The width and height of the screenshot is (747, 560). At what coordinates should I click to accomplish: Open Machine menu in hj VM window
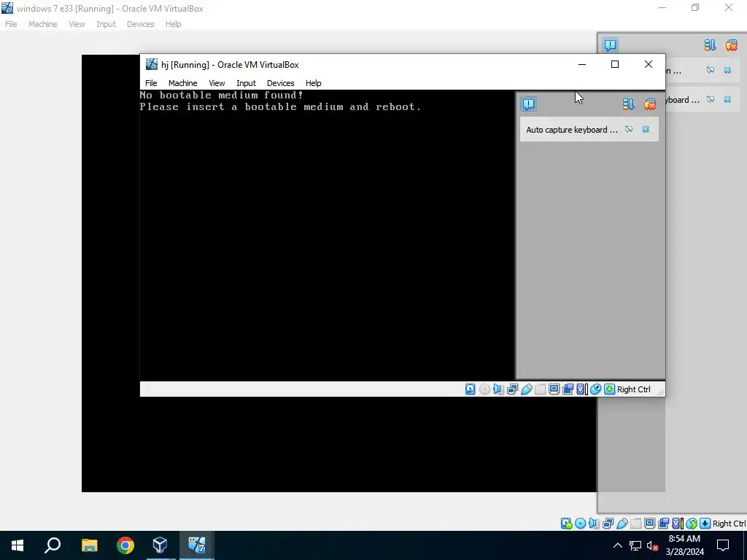tap(182, 83)
